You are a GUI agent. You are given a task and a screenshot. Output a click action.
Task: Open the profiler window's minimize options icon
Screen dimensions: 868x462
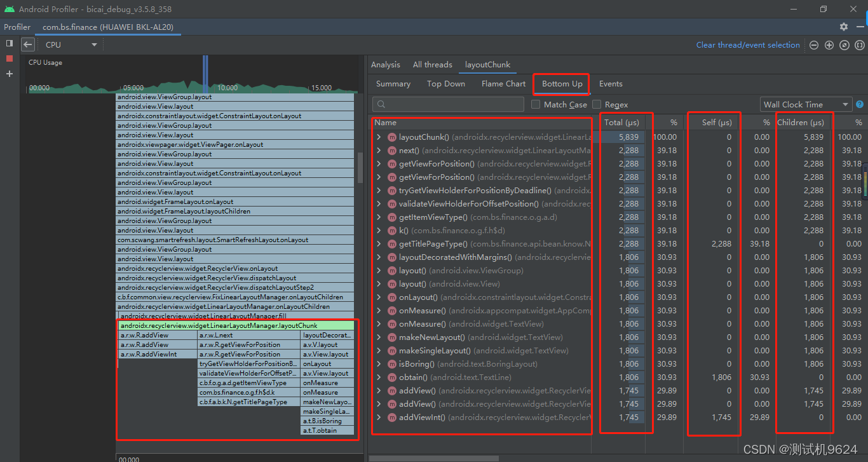pos(860,27)
